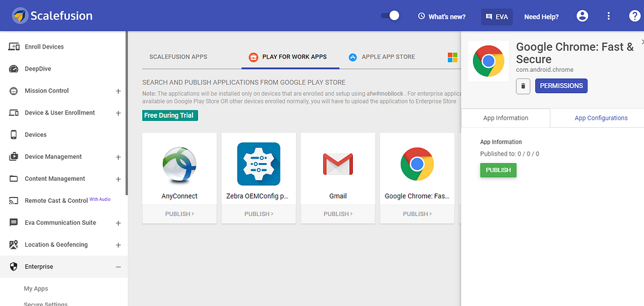644x306 pixels.
Task: Click the Mission Control icon
Action: (x=14, y=91)
